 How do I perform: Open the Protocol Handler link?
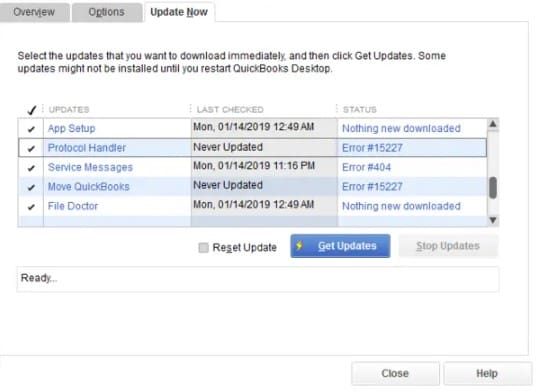[87, 148]
